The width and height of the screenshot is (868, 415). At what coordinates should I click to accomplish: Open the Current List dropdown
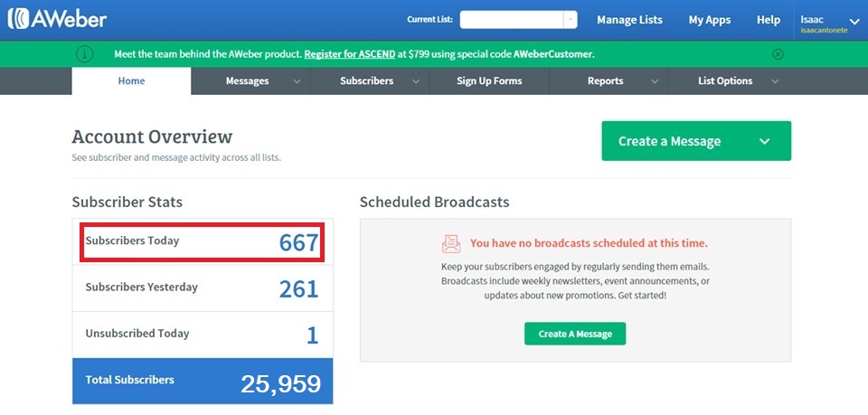click(x=570, y=20)
